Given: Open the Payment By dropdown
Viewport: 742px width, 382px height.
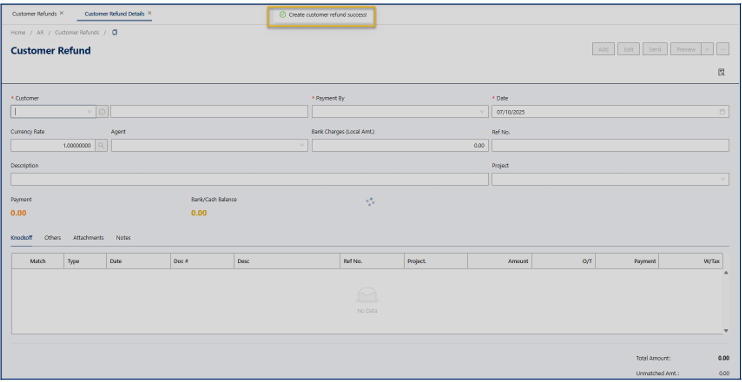Looking at the screenshot, I should (x=400, y=112).
